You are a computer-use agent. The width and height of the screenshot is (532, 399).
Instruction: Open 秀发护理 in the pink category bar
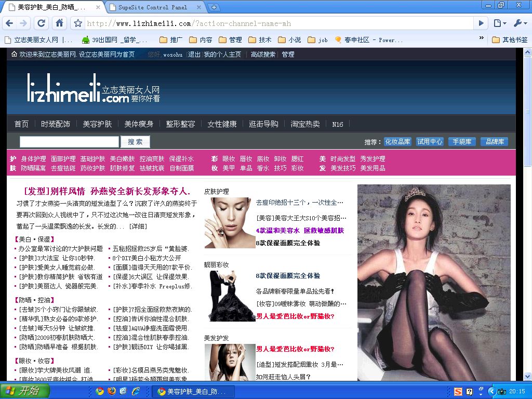pos(373,159)
